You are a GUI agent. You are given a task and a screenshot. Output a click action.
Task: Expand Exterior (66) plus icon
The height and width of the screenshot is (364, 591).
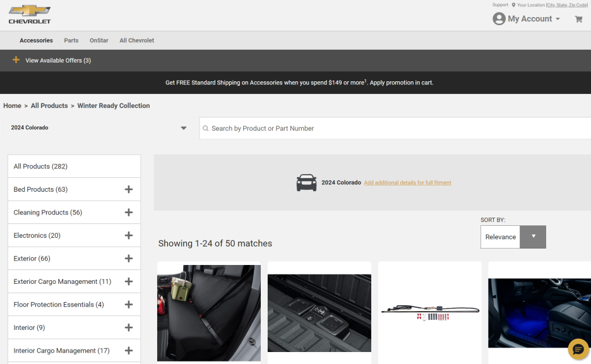(x=129, y=258)
